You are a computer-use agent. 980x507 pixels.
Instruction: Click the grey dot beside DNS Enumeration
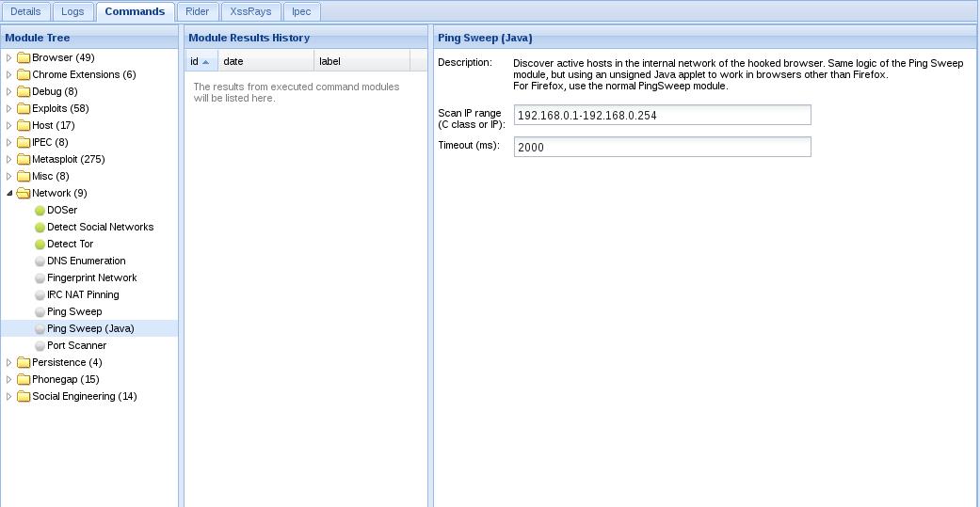tap(40, 261)
